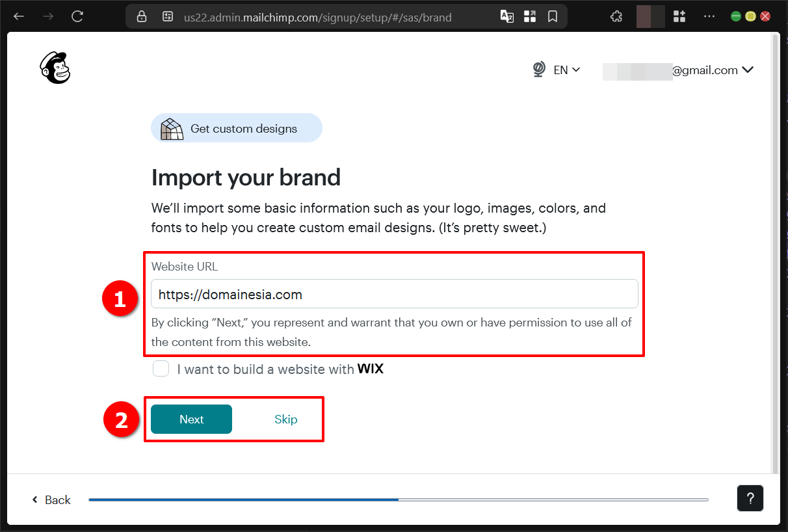
Task: Click the help question mark button
Action: pos(750,498)
